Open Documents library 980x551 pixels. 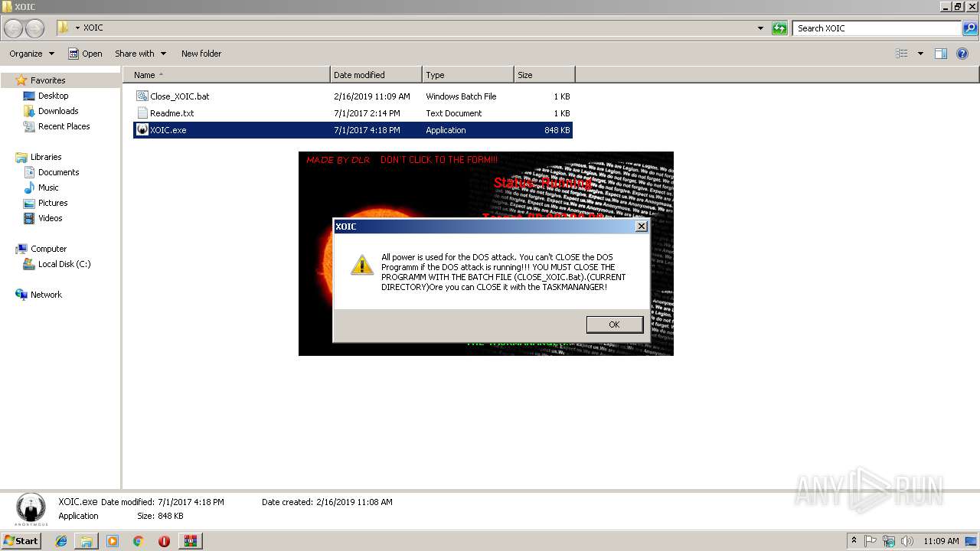58,172
